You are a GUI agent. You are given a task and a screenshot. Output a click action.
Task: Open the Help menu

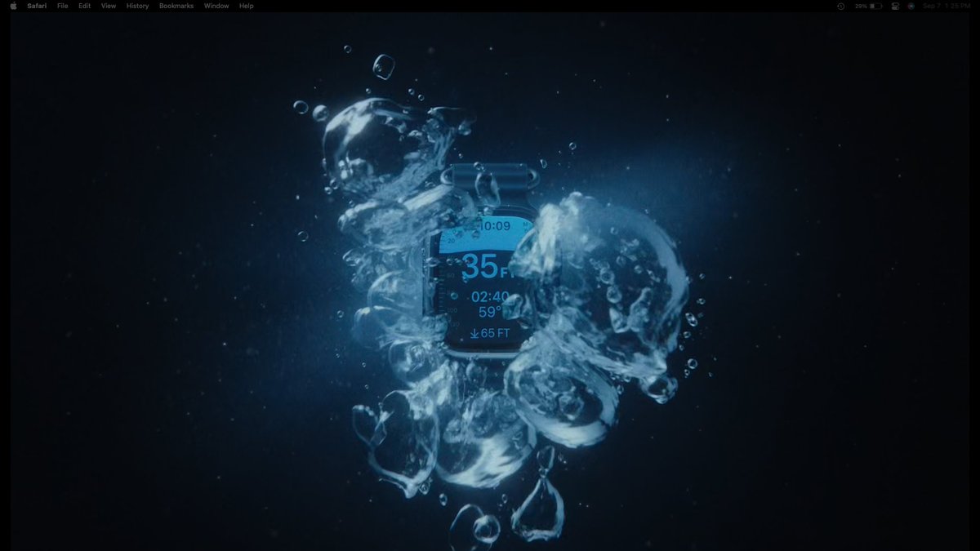pos(247,6)
